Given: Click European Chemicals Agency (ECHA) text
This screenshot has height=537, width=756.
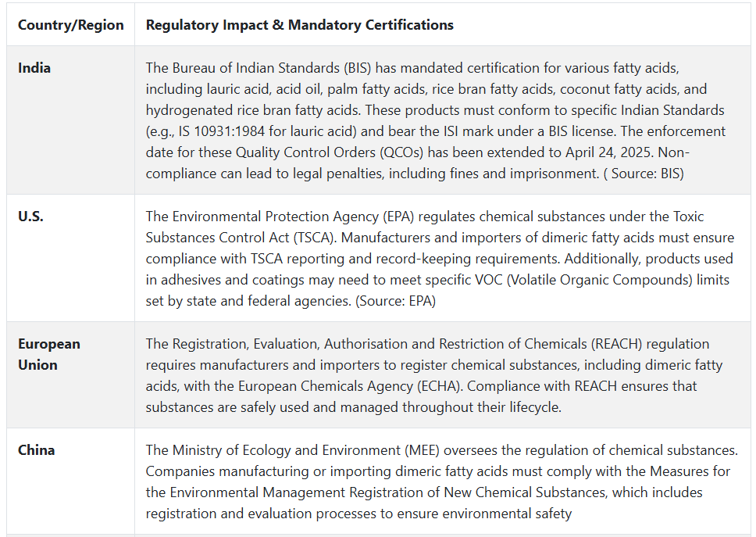Looking at the screenshot, I should (x=351, y=386).
